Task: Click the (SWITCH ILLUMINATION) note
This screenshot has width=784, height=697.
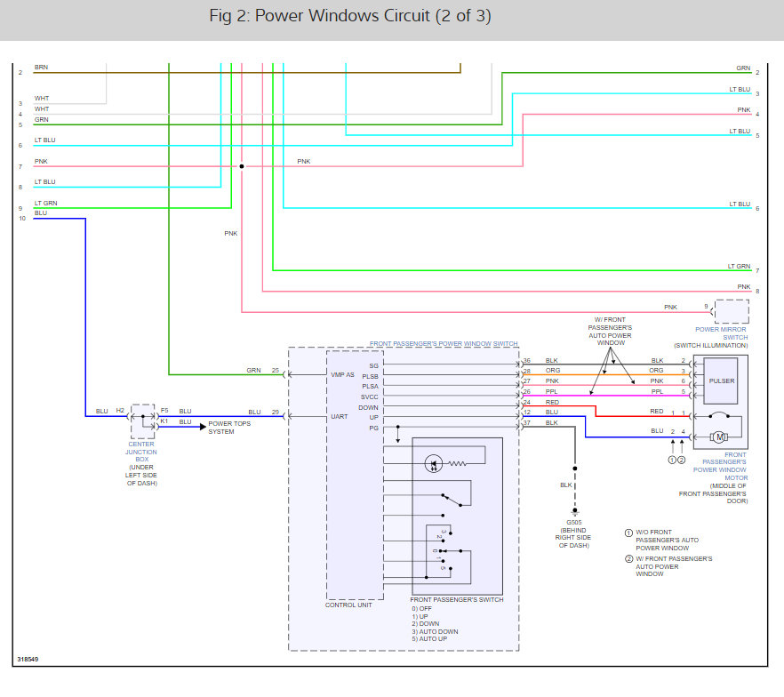Action: click(710, 346)
